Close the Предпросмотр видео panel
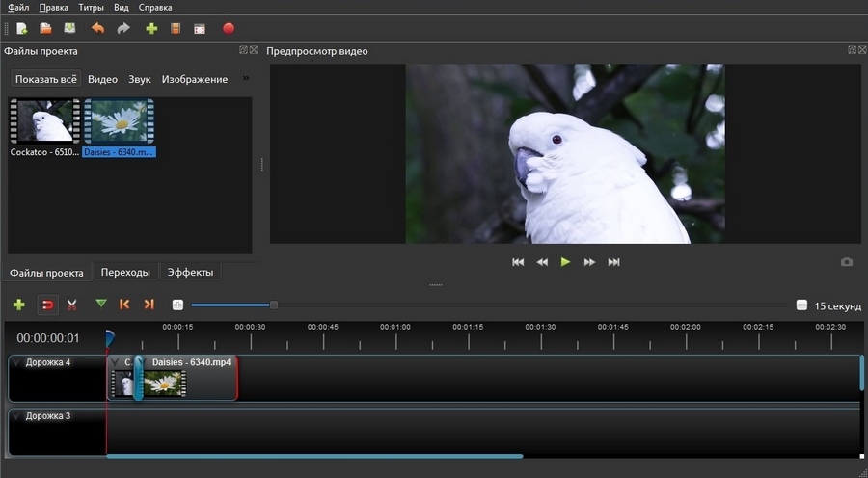Screen dimensions: 868x478 pos(862,50)
